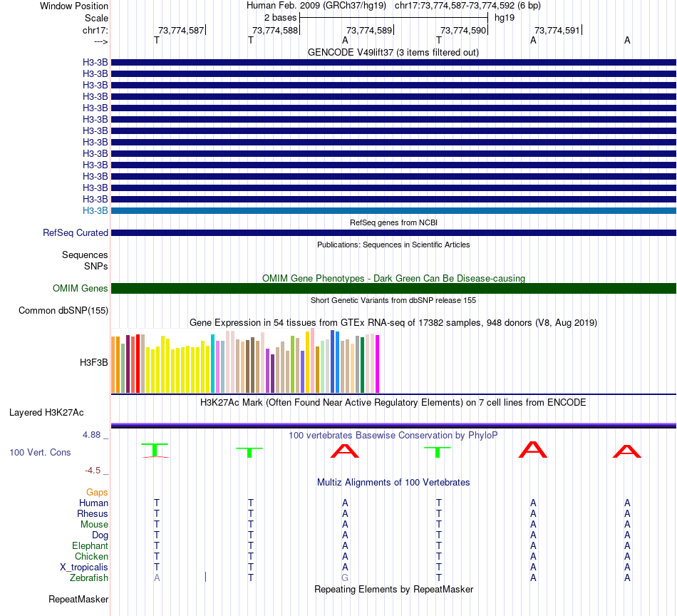Image resolution: width=677 pixels, height=616 pixels.
Task: Select the Gaps row label
Action: coord(97,493)
